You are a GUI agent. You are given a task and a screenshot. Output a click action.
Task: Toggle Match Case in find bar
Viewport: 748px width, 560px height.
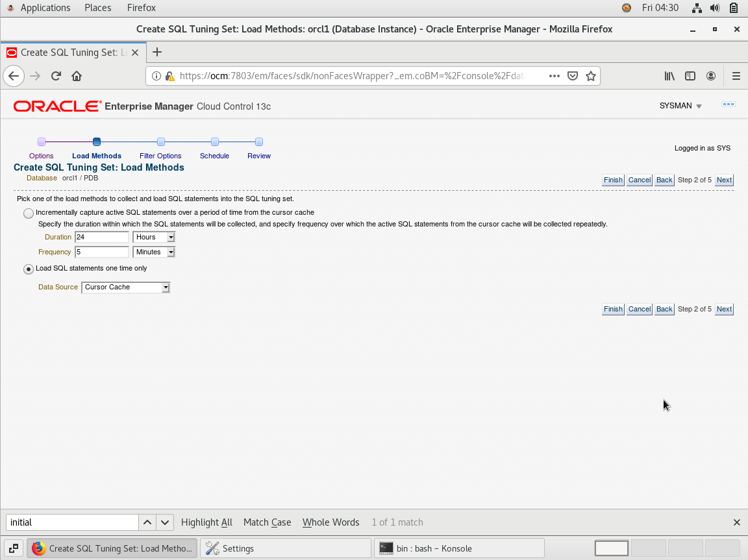pos(267,522)
